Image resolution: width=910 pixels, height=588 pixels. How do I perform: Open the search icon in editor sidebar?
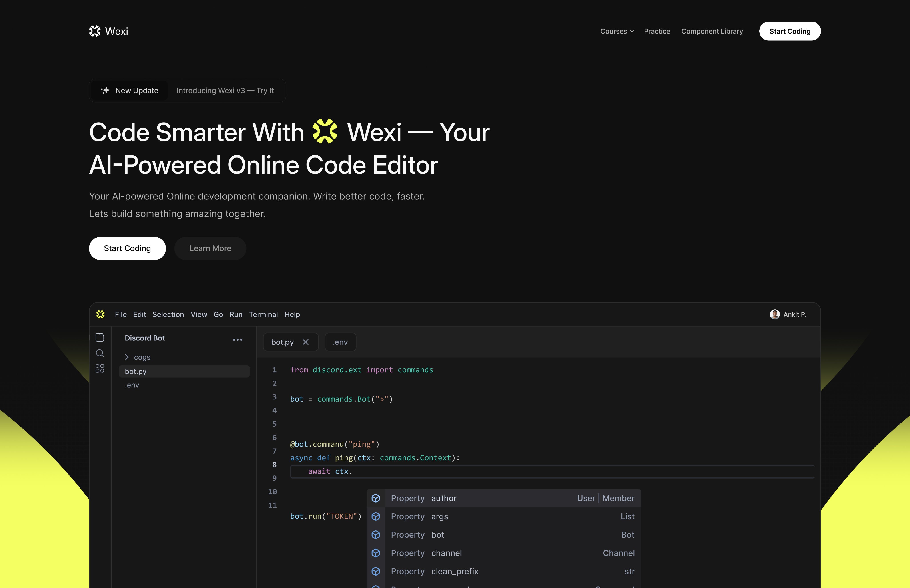pyautogui.click(x=100, y=353)
